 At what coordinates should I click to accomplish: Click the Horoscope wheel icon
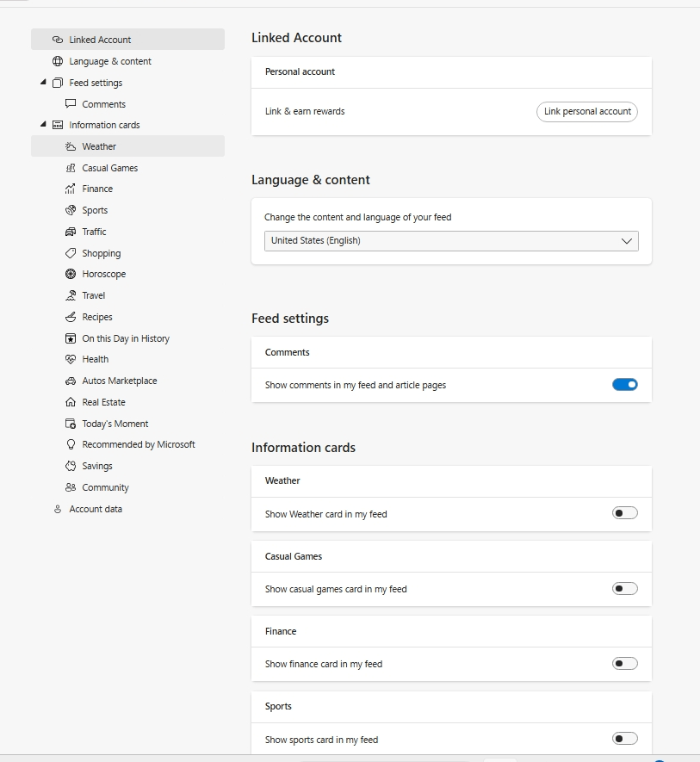[x=71, y=274]
